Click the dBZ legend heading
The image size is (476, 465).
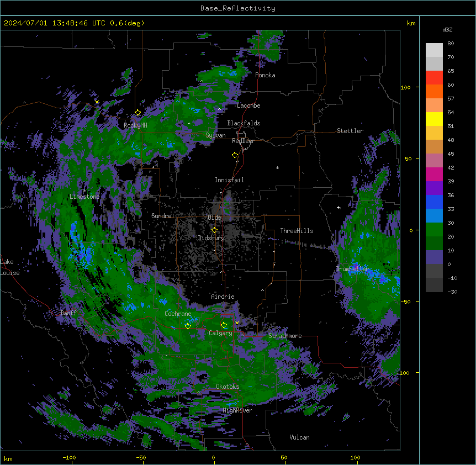click(x=447, y=29)
